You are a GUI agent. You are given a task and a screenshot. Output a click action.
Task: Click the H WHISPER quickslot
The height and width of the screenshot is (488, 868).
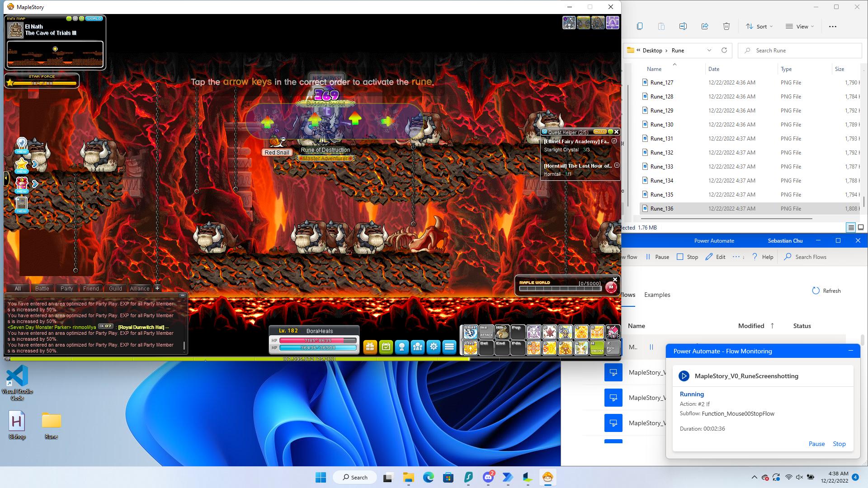(597, 347)
